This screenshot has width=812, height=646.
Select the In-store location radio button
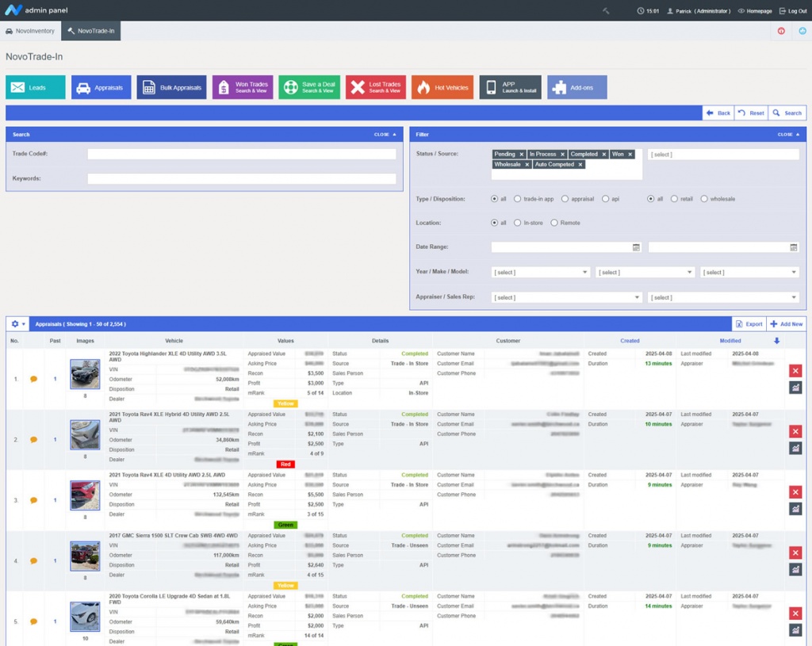coord(517,223)
